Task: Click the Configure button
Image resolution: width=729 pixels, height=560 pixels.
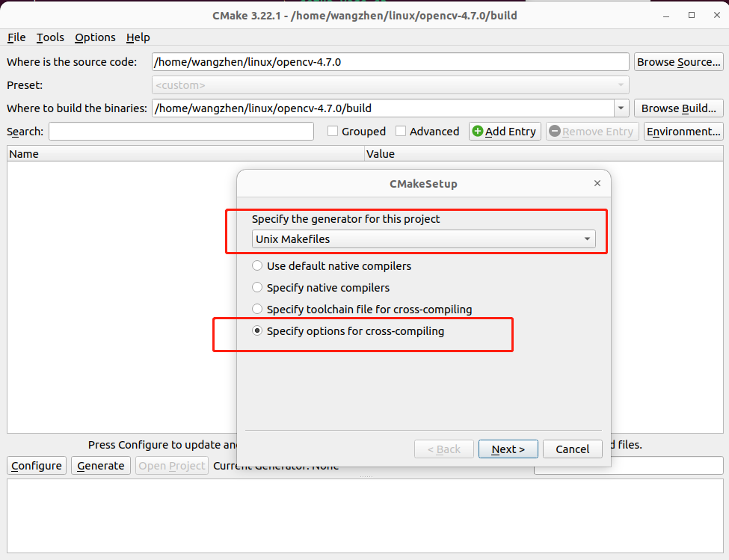Action: [37, 466]
